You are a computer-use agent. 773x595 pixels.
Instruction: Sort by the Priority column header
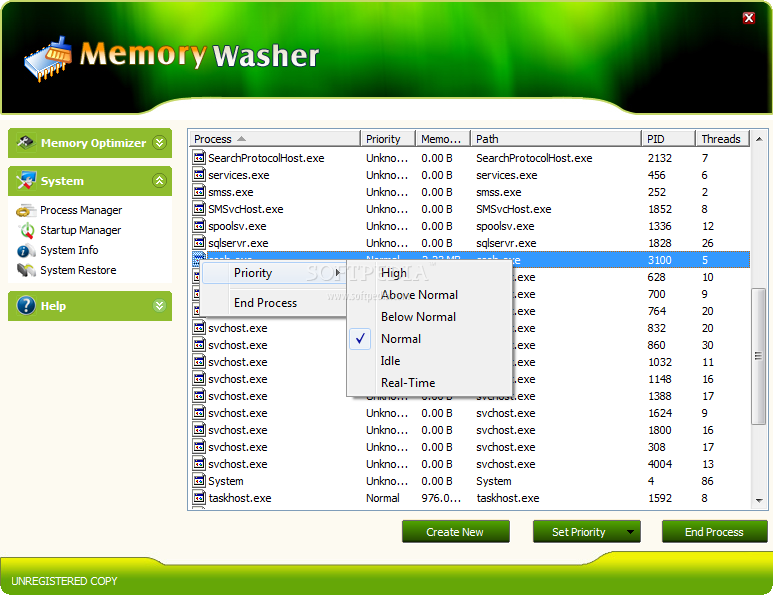click(388, 139)
